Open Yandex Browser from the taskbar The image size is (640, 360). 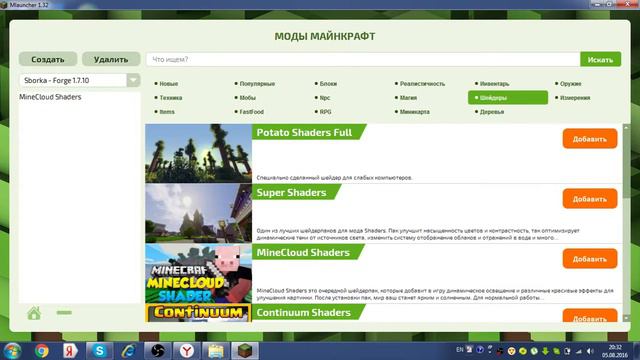(187, 351)
